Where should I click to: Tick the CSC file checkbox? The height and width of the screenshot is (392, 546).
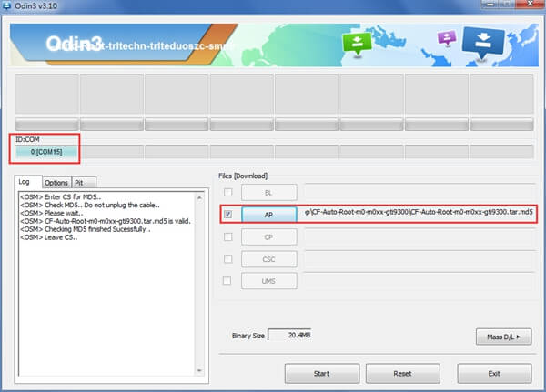tap(228, 258)
